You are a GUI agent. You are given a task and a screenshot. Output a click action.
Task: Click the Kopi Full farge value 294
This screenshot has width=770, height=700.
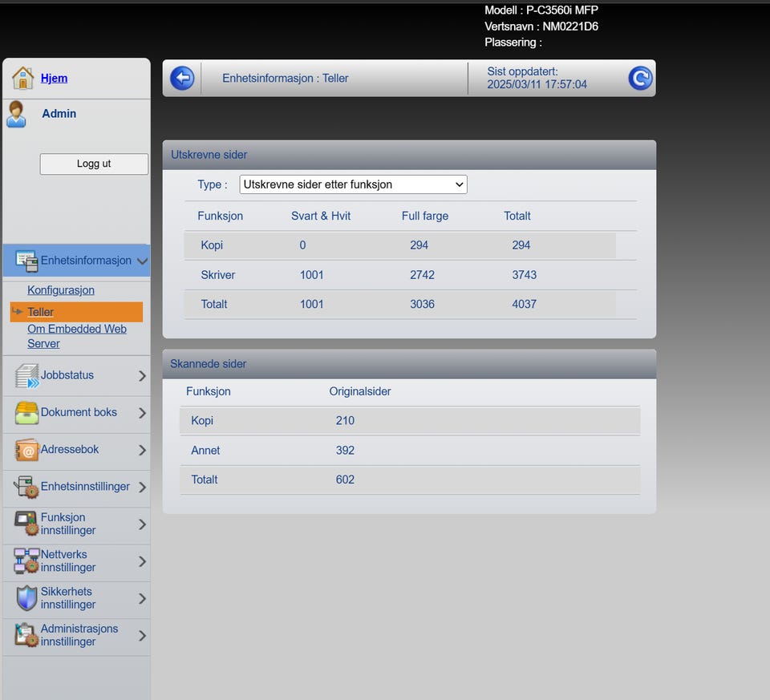419,245
